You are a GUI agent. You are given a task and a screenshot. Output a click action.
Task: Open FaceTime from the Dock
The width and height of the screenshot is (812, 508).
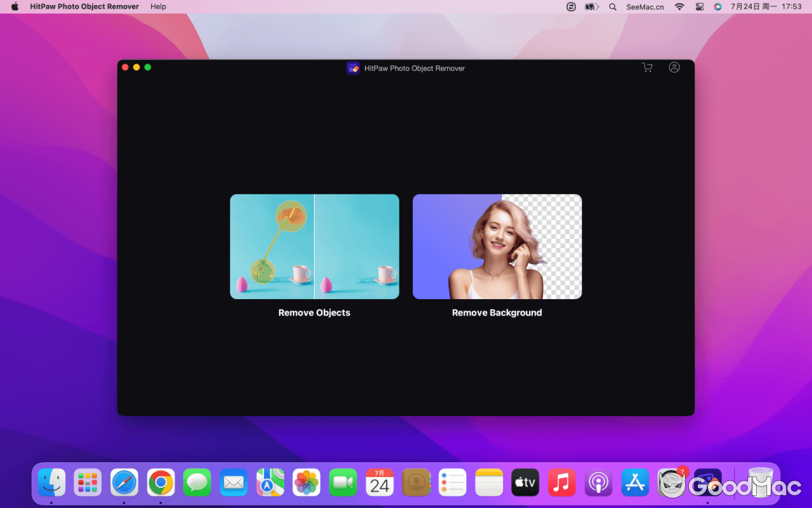coord(343,483)
